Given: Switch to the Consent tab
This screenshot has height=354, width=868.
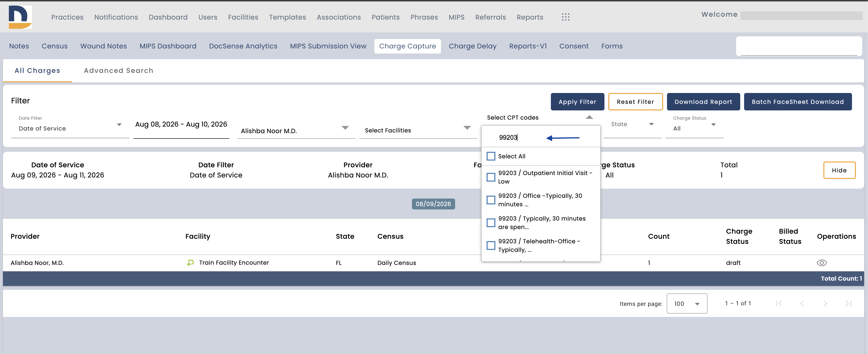Looking at the screenshot, I should (x=574, y=46).
